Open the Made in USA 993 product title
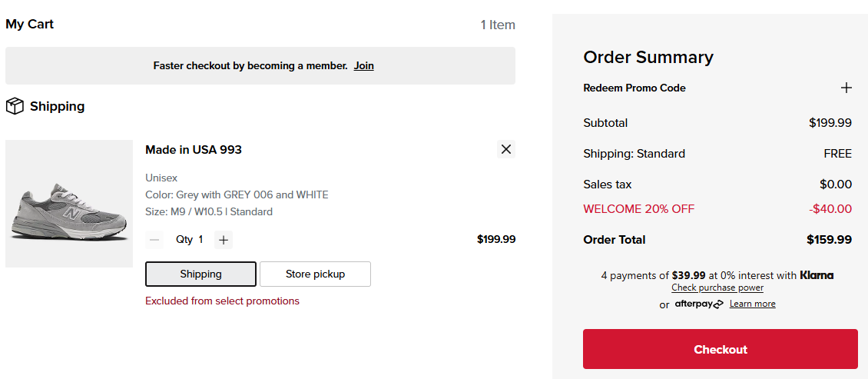This screenshot has width=868, height=379. tap(194, 150)
